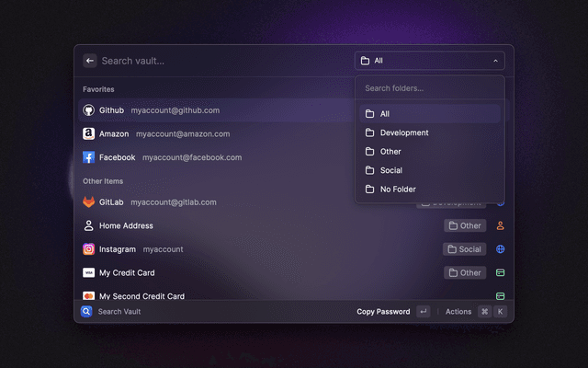Select the Other folder in the dropdown list
The height and width of the screenshot is (368, 588).
(390, 152)
